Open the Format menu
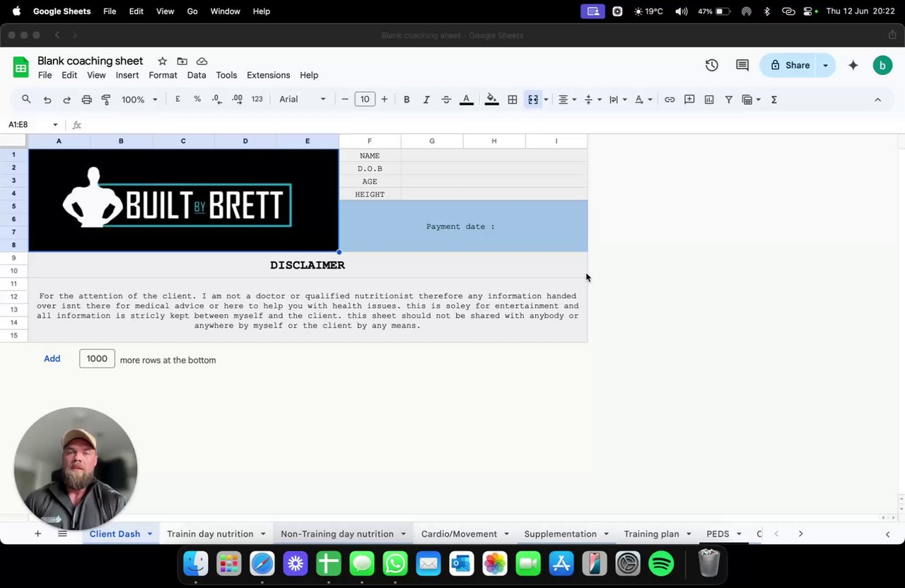Image resolution: width=905 pixels, height=588 pixels. click(x=163, y=75)
